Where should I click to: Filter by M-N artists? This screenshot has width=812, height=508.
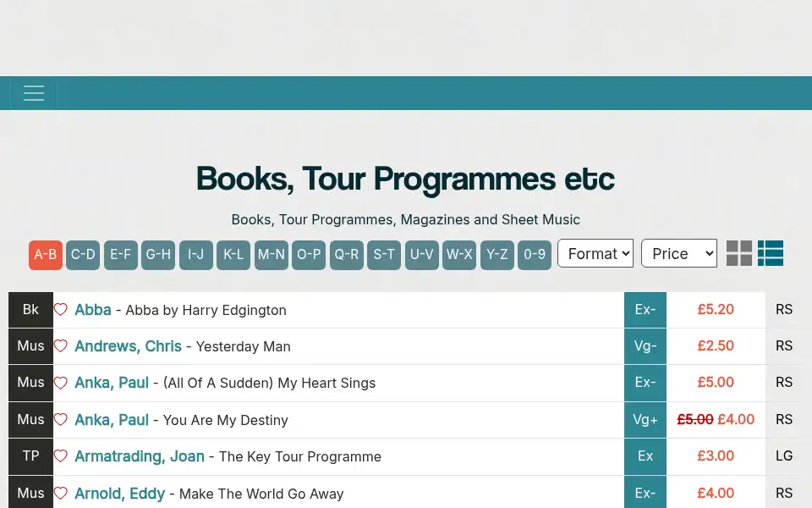click(272, 255)
